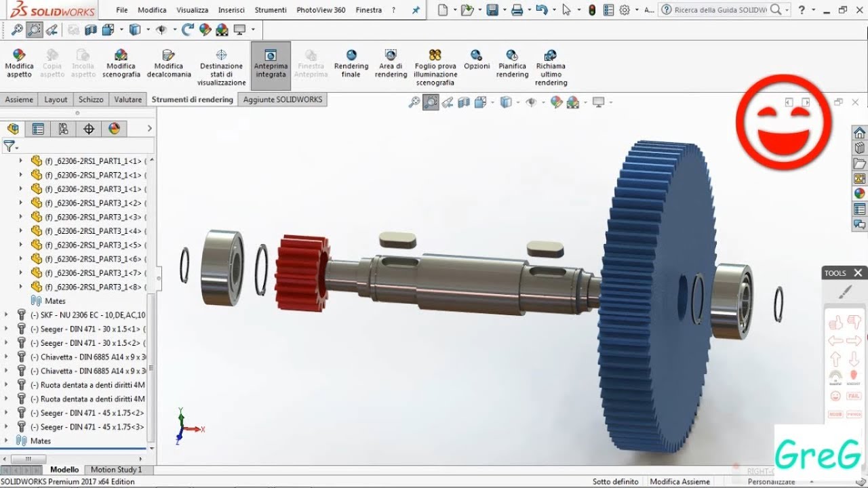Expand the _62306-2RS1_PART1_1<1> tree node
Viewport: 868px width, 488px height.
click(x=20, y=161)
